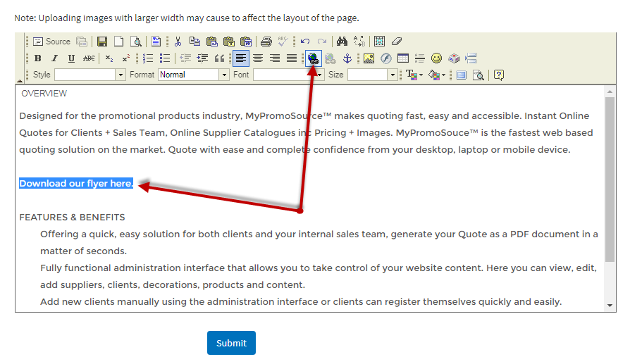630x364 pixels.
Task: Insert an Anchor with anchor icon
Action: tap(347, 58)
